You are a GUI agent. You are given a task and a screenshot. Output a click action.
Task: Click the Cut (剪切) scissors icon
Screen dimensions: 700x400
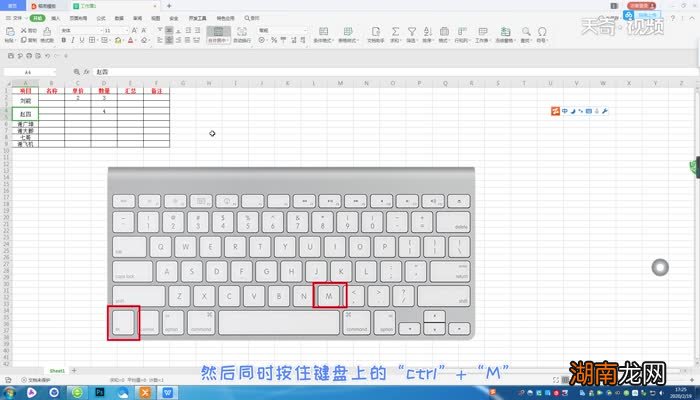click(24, 30)
